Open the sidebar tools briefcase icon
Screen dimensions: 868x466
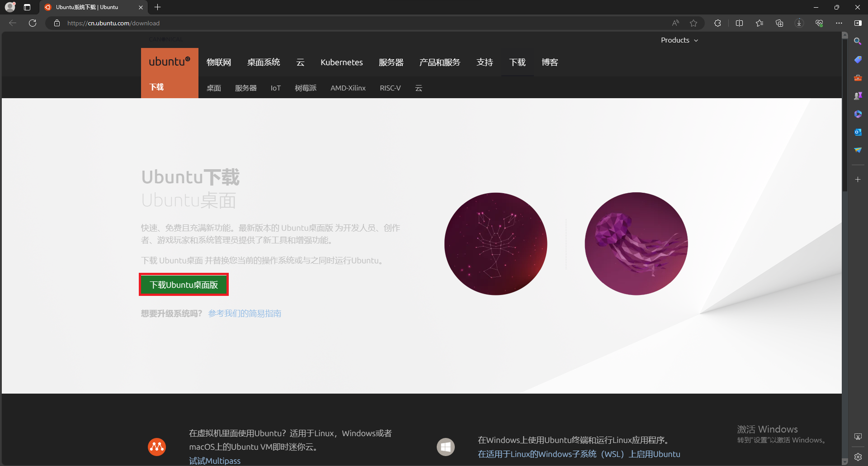[858, 78]
